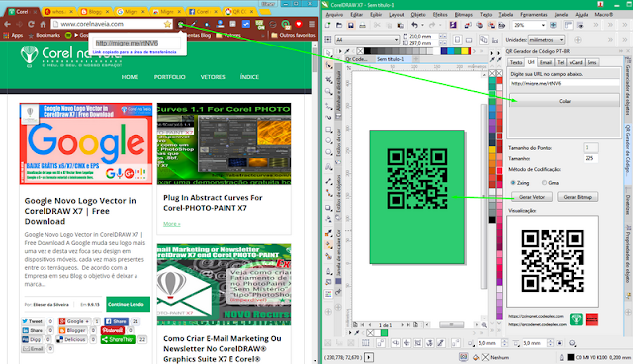Select the Gma encoding radio button

click(x=544, y=183)
